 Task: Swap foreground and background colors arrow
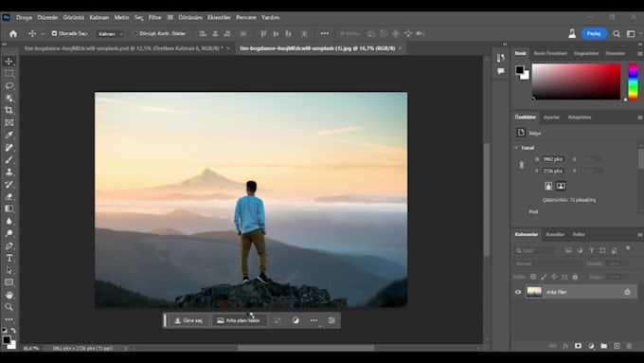tap(13, 330)
